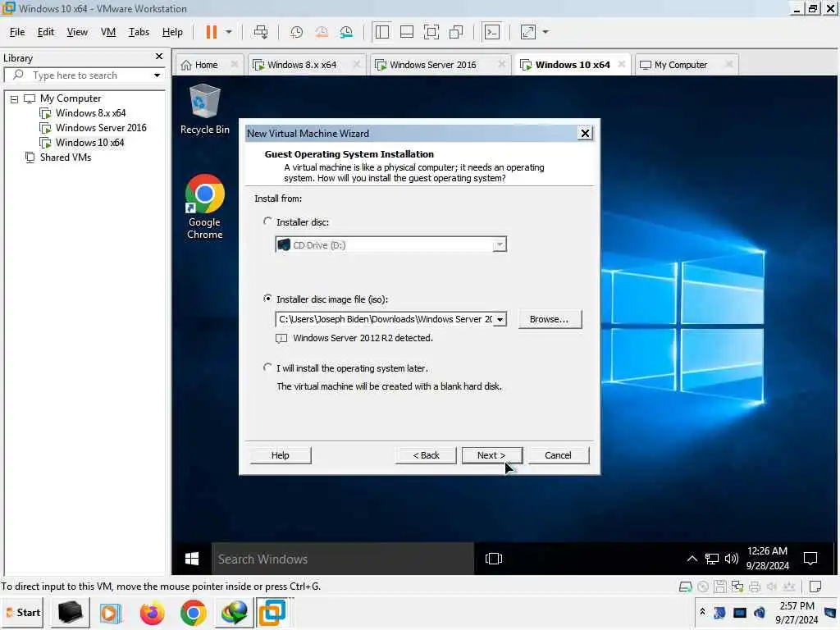Click < Back in the wizard
840x630 pixels.
point(426,455)
